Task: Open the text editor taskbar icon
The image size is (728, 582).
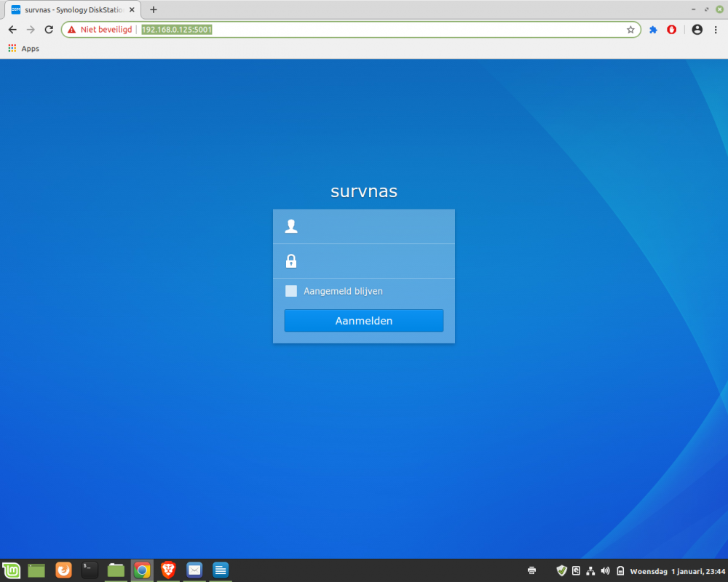Action: 220,570
